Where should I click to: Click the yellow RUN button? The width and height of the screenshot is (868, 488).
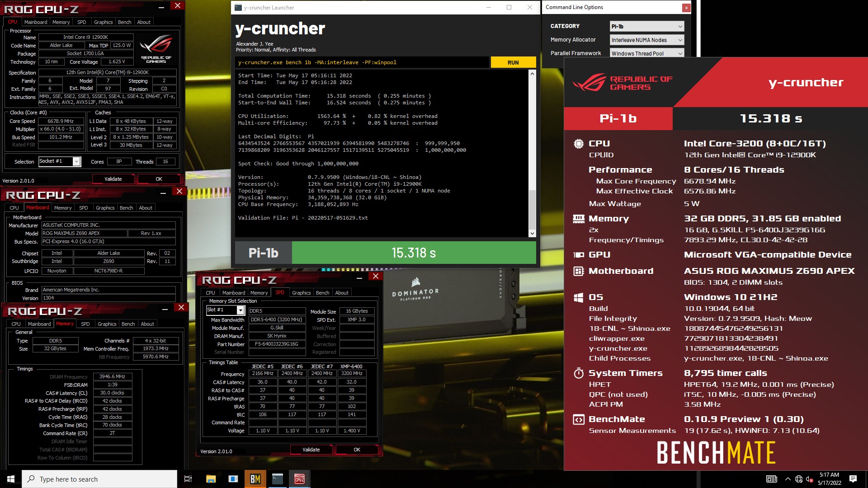click(x=513, y=62)
